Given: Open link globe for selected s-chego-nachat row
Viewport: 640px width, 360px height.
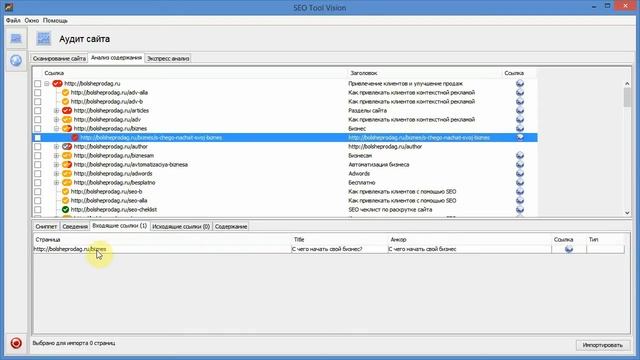Looking at the screenshot, I should [520, 137].
